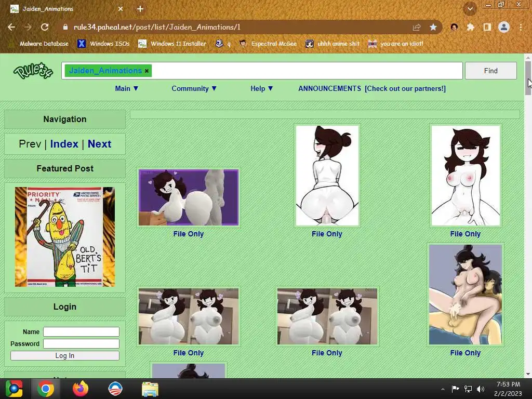Viewport: 532px width, 399px height.
Task: Click the scrollbar up arrow
Action: (x=528, y=57)
